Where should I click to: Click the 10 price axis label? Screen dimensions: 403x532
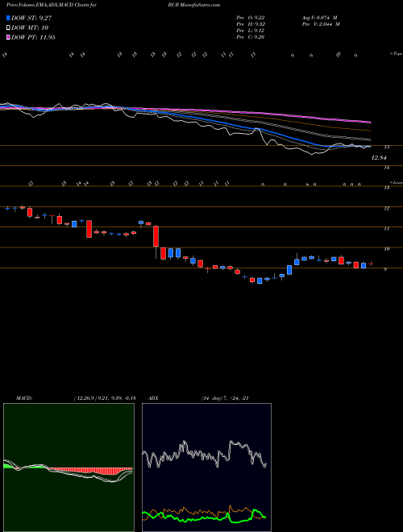(x=386, y=249)
